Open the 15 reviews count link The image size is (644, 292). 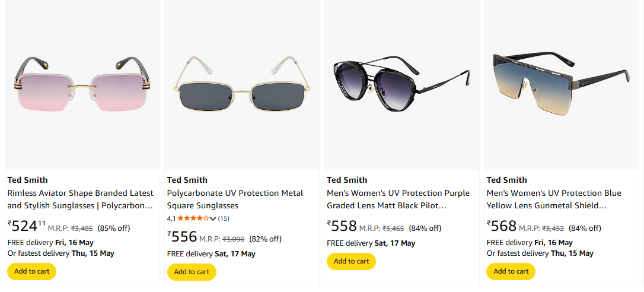coord(224,218)
